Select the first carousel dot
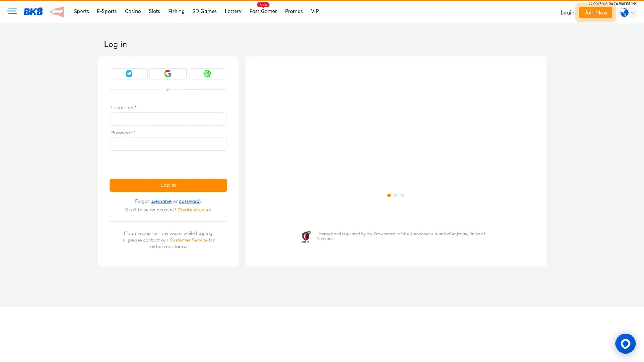Screen dimensions: 644x362 (x=389, y=195)
